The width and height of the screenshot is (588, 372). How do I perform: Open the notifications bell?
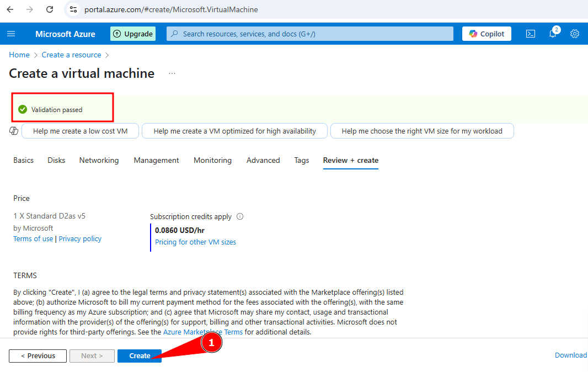pos(553,34)
